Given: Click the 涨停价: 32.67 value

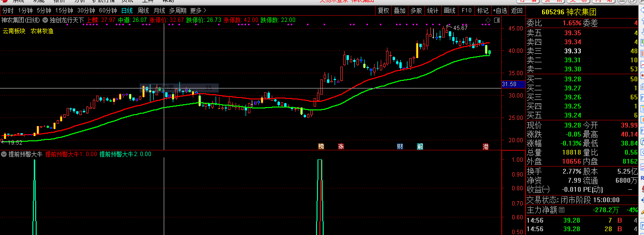Looking at the screenshot, I should point(167,20).
